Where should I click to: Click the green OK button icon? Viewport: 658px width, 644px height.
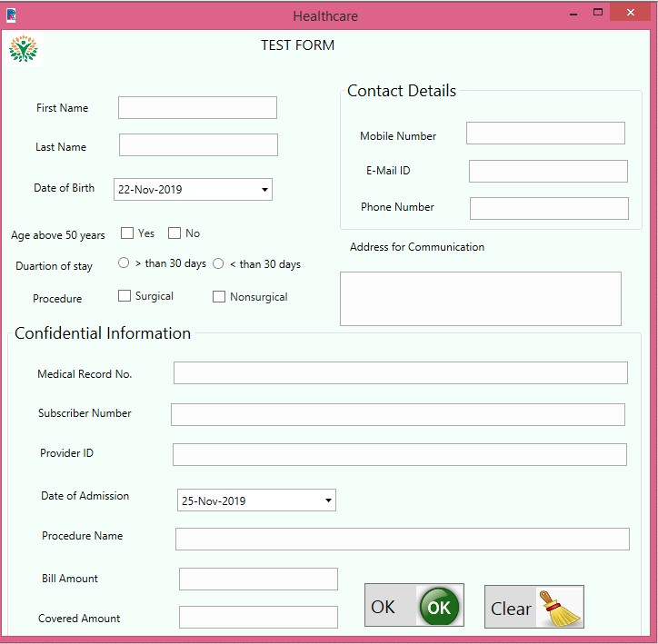click(438, 607)
